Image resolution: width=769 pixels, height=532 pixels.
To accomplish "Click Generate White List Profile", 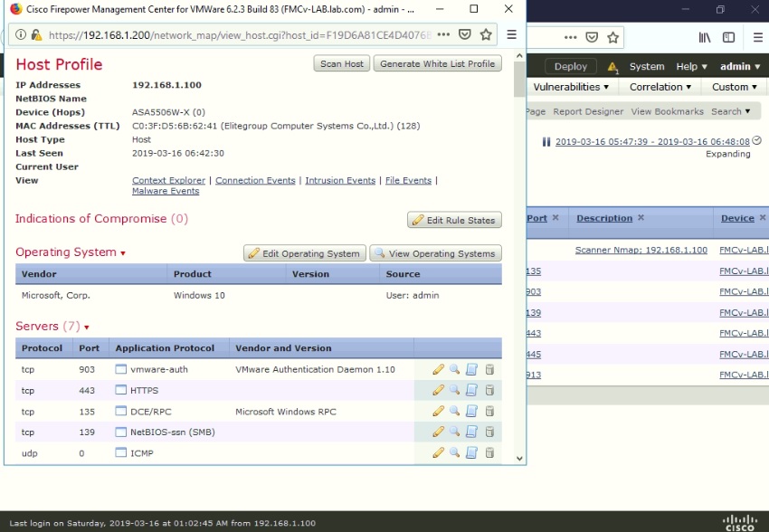I will (438, 63).
